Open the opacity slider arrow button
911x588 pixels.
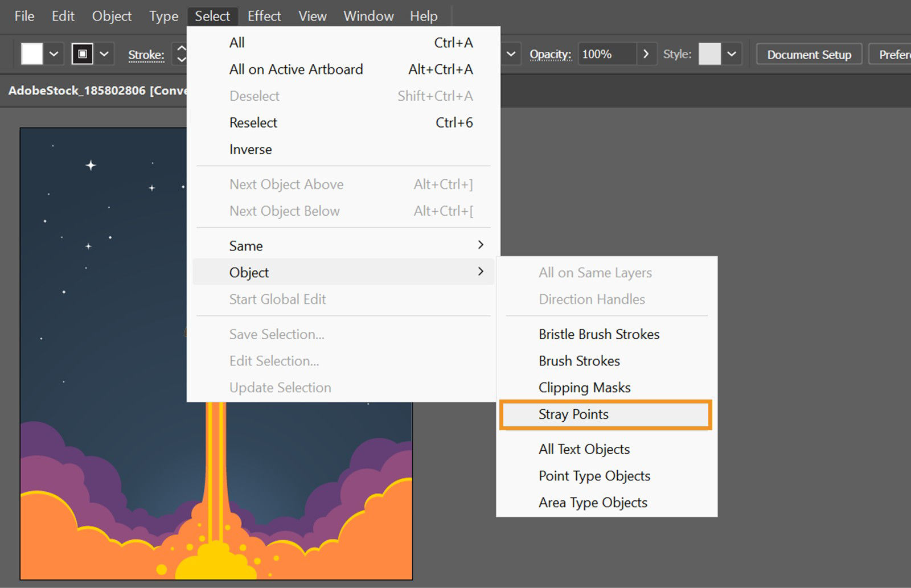(x=646, y=54)
